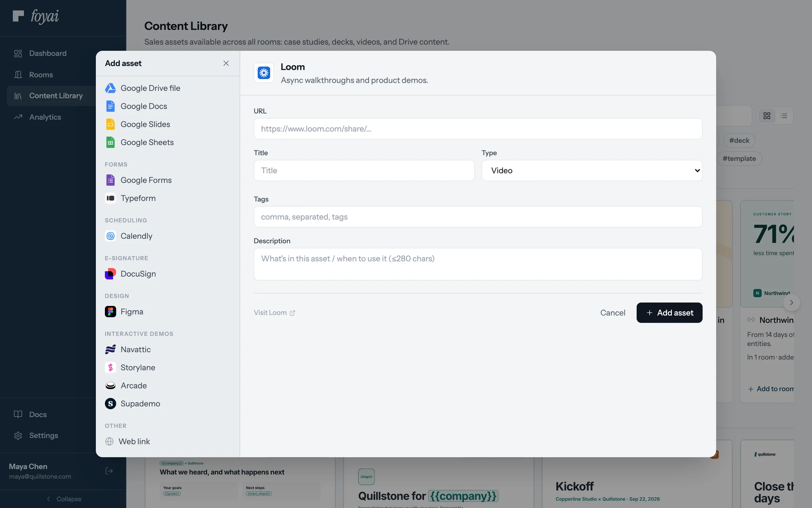
Task: Open the Type dropdown showing Video
Action: (x=592, y=170)
